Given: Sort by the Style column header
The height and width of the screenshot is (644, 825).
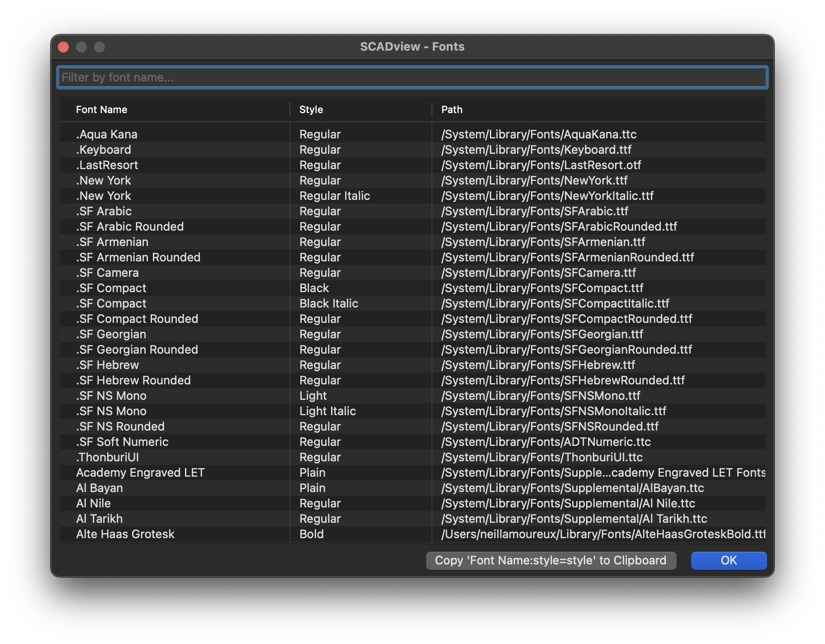Looking at the screenshot, I should coord(311,109).
